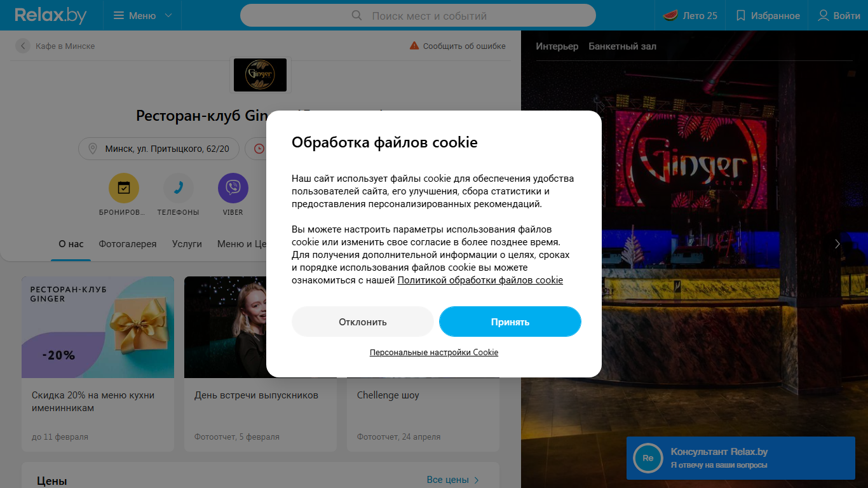
Task: Open the Chellenge шоу card
Action: (388, 395)
